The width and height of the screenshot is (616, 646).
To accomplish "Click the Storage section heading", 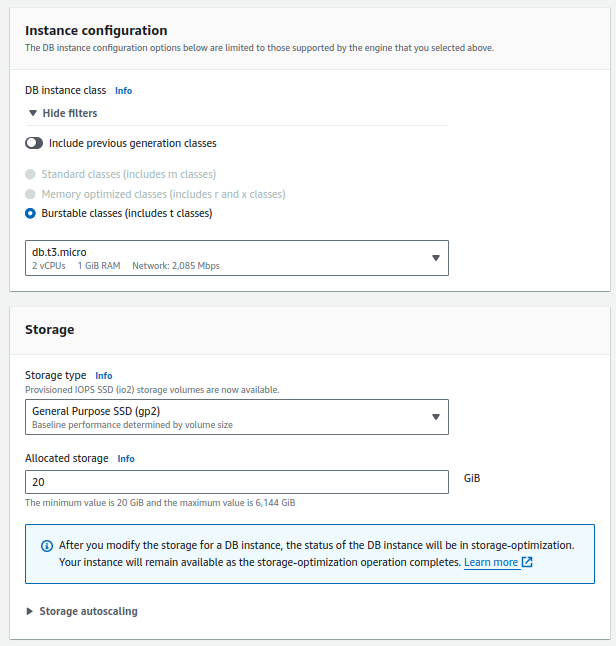I will 50,329.
